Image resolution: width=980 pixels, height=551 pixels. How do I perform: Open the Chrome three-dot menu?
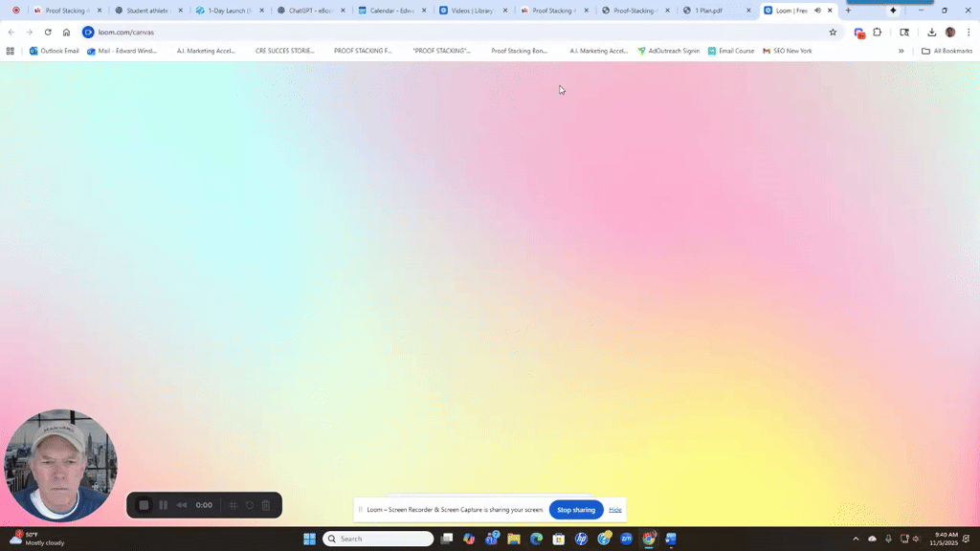pyautogui.click(x=969, y=32)
